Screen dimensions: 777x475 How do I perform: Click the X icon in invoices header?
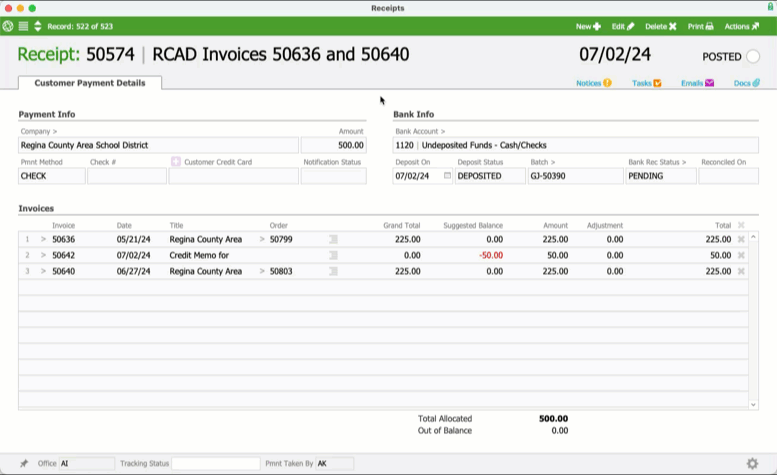point(741,225)
